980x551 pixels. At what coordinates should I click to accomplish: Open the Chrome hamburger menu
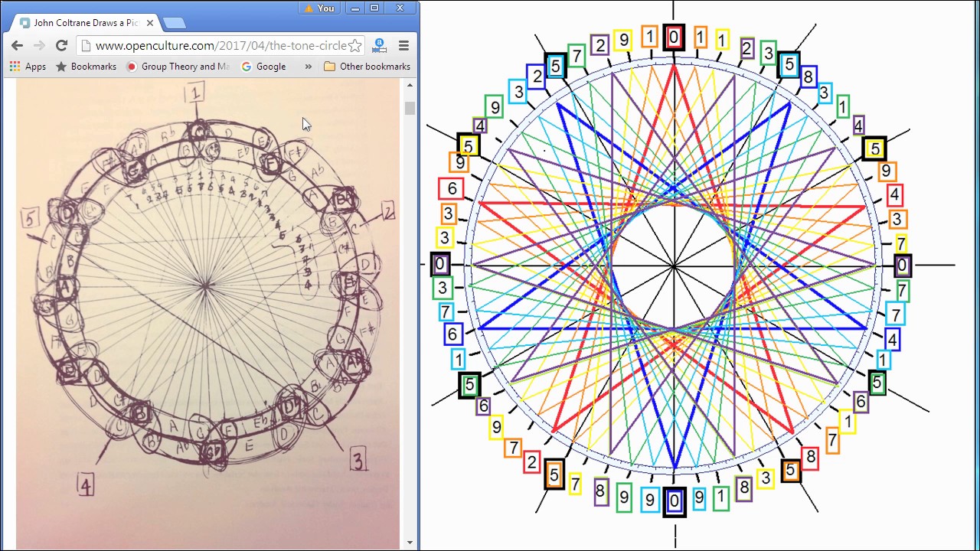pos(403,46)
